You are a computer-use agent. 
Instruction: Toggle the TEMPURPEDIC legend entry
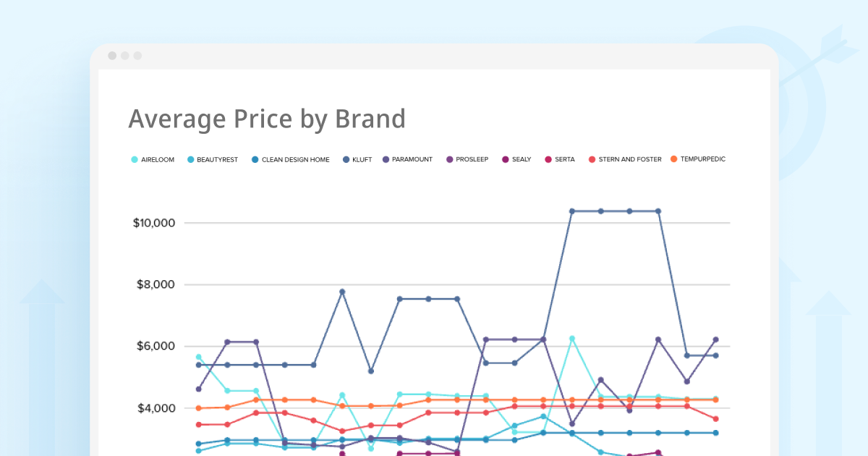click(x=673, y=159)
